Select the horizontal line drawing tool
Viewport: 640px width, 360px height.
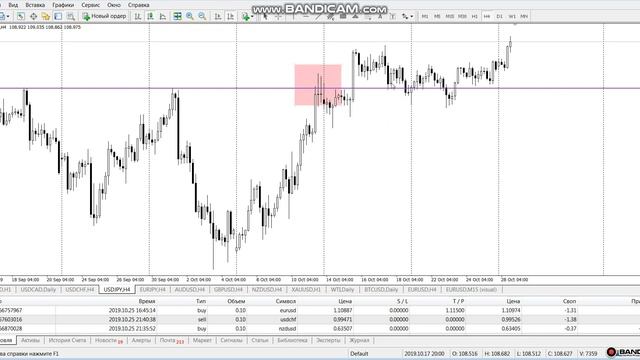306,16
